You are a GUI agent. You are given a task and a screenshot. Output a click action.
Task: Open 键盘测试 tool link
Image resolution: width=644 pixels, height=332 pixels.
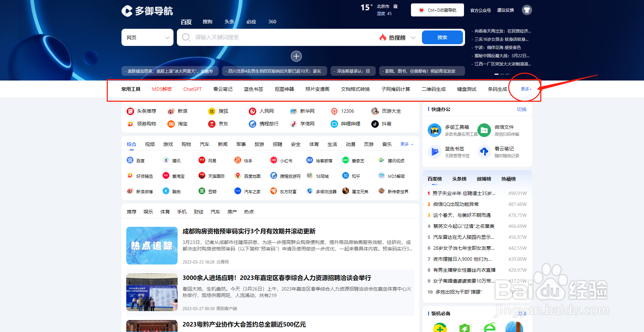467,89
